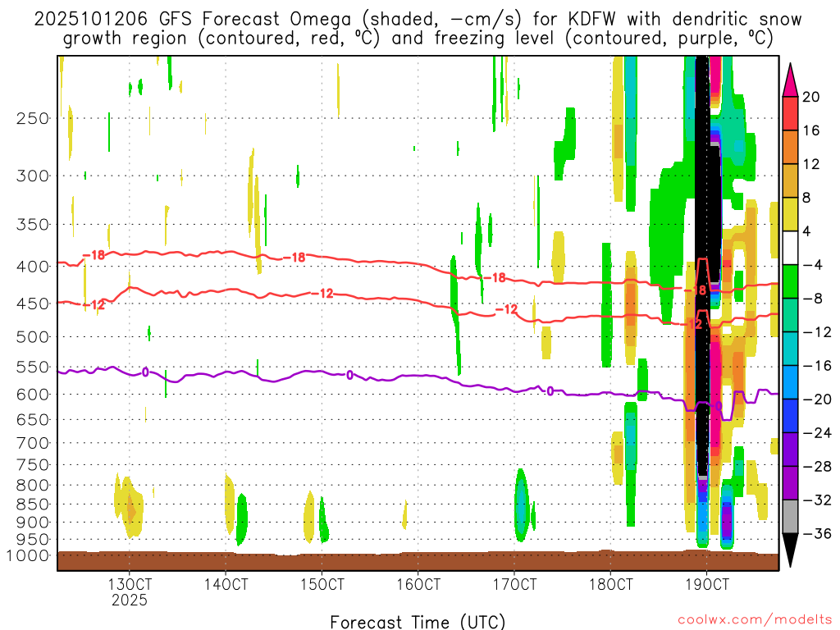The image size is (840, 630).
Task: Click the 17OCT time axis label
Action: 514,584
